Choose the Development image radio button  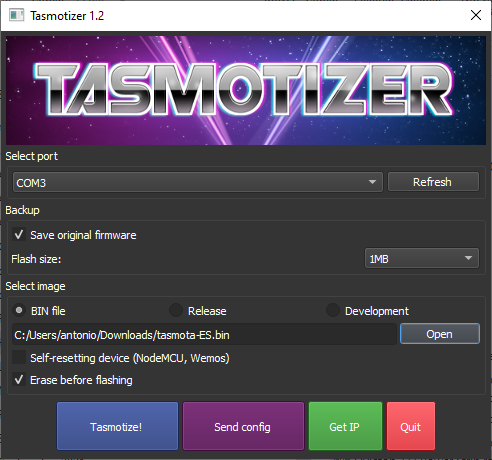pyautogui.click(x=333, y=310)
